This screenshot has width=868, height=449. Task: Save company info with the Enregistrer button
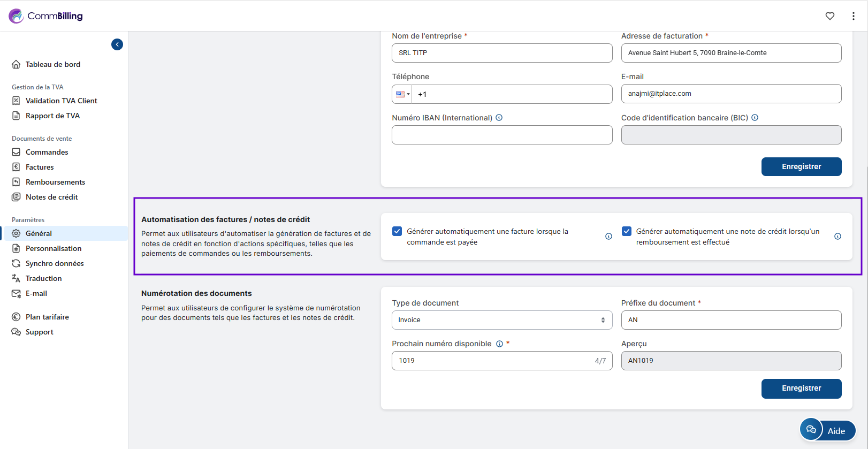click(x=801, y=166)
